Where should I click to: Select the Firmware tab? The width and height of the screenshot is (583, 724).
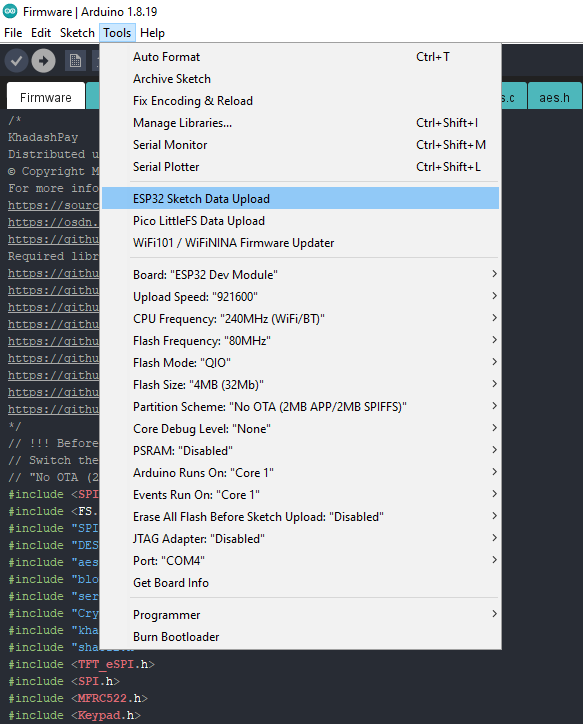pos(46,97)
